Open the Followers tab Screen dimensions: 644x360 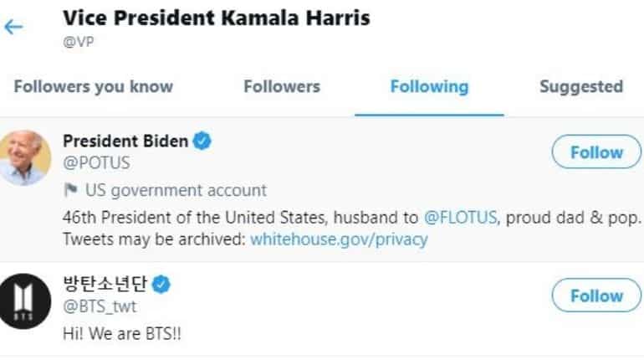[282, 87]
